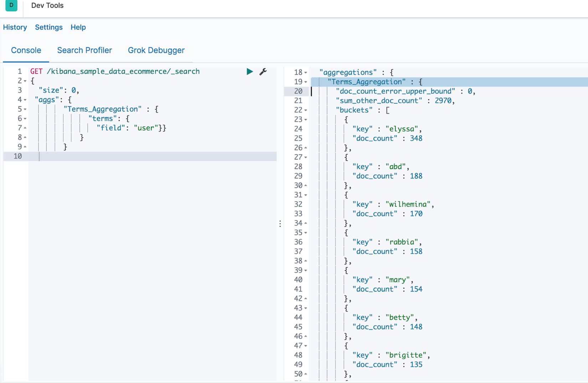This screenshot has width=588, height=383.
Task: Collapse the request body at line 2
Action: [25, 81]
